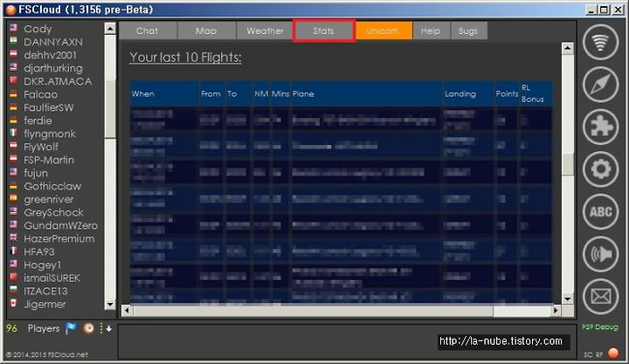
Task: Select player Hogey1 in the list
Action: [42, 265]
